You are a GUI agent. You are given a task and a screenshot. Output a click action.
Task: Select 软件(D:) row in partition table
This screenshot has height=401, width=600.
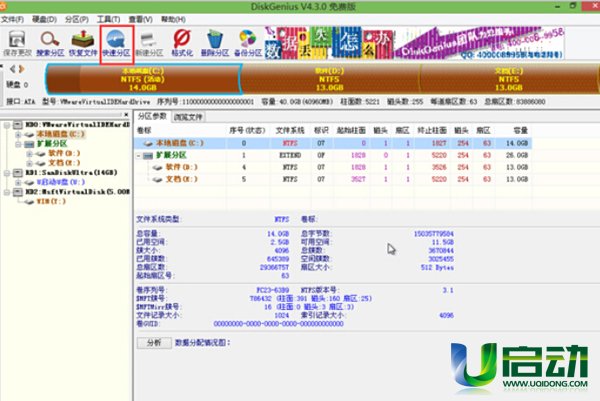[x=333, y=167]
